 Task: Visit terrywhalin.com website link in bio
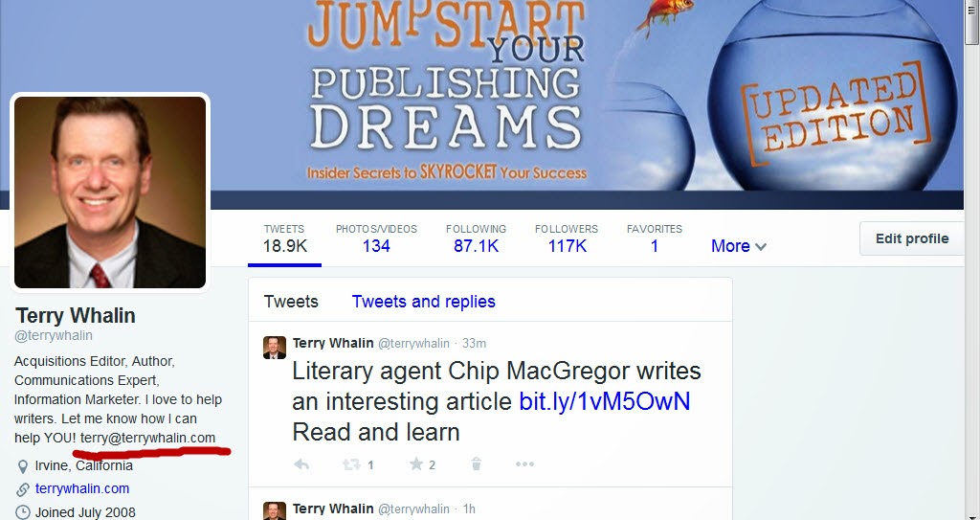[82, 488]
